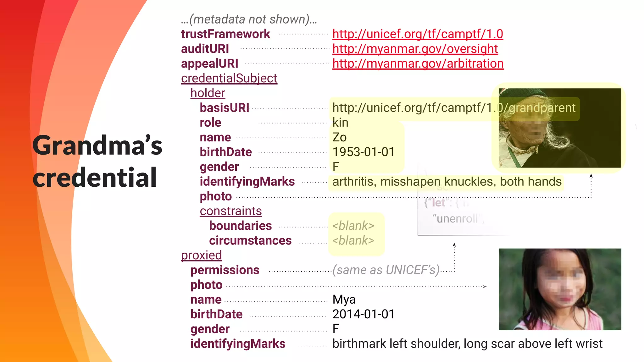The image size is (644, 362).
Task: Click the grandmother's photo thumbnail
Action: (x=560, y=128)
